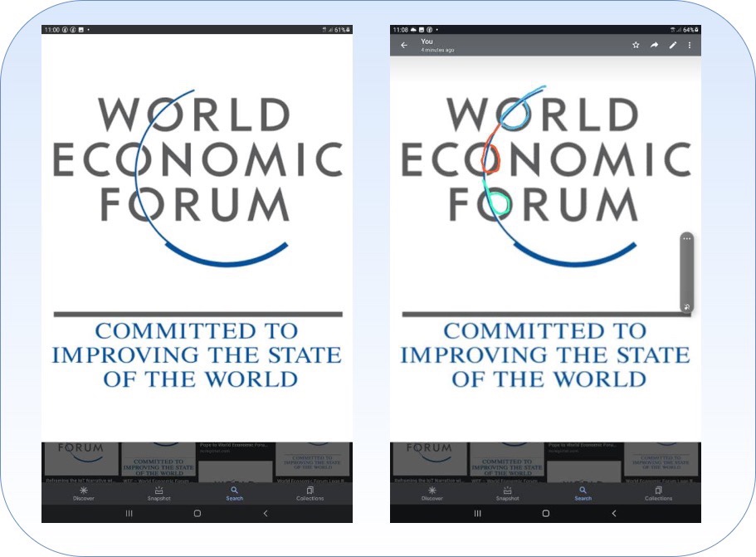Tap Snapshot icon in right screen
Screen dimensions: 756x557
(x=507, y=493)
